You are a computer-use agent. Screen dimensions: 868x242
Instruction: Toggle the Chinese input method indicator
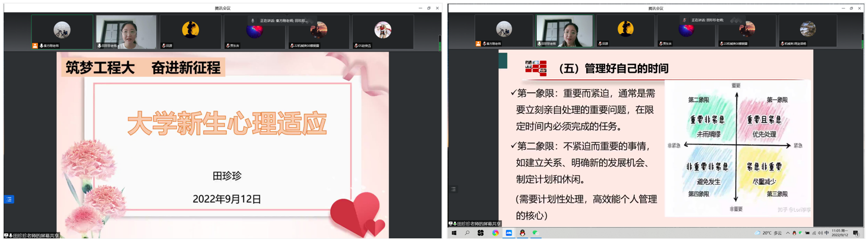[826, 233]
